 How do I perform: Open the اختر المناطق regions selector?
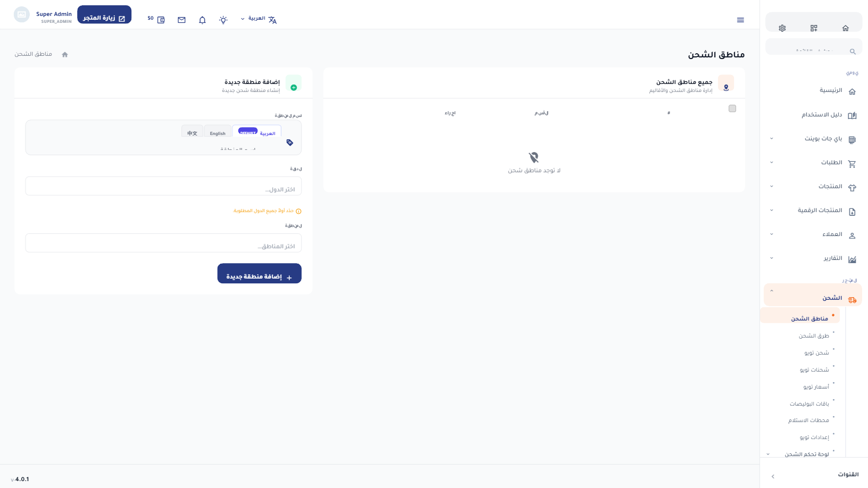(163, 243)
